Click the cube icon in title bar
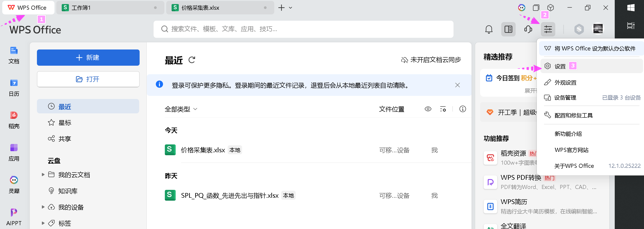The width and height of the screenshot is (644, 229). (x=551, y=8)
